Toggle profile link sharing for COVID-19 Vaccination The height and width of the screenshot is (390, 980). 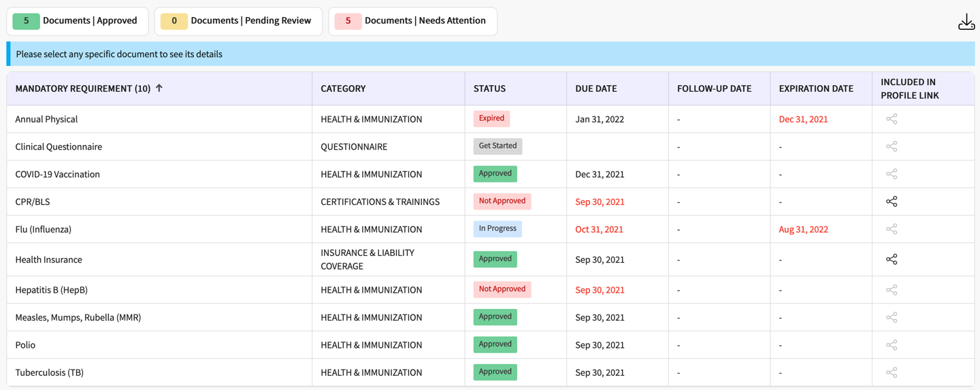pos(892,174)
